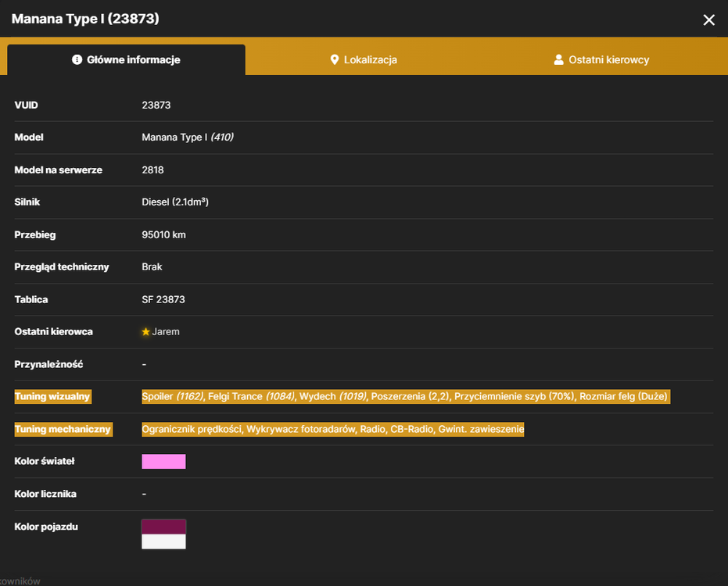Click the Przynależność label
Viewport: 728px width, 586px height.
[x=48, y=364]
